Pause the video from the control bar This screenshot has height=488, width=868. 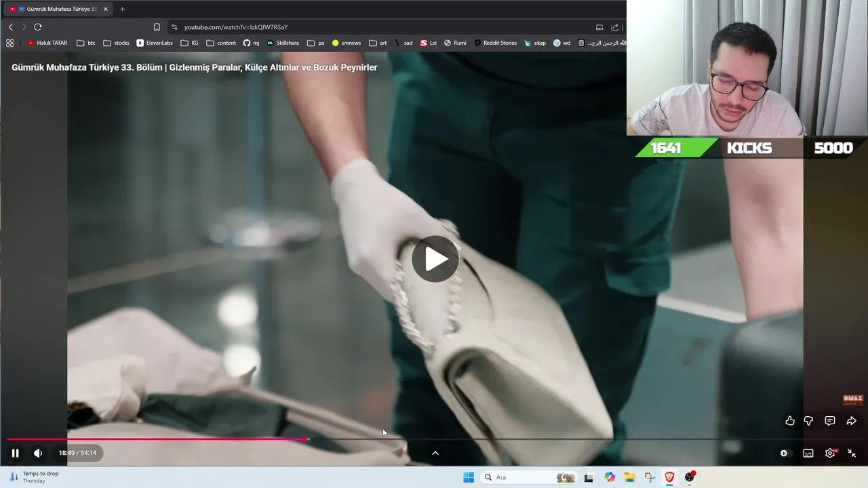(15, 453)
